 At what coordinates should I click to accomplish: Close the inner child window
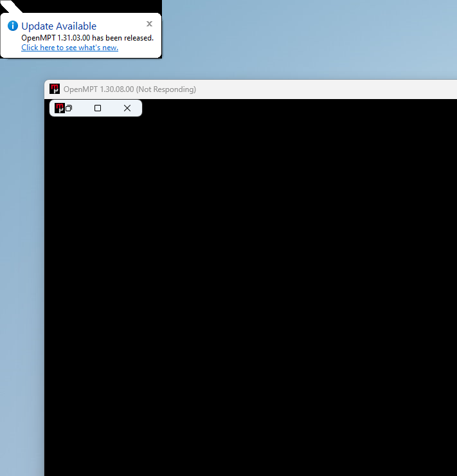(127, 108)
